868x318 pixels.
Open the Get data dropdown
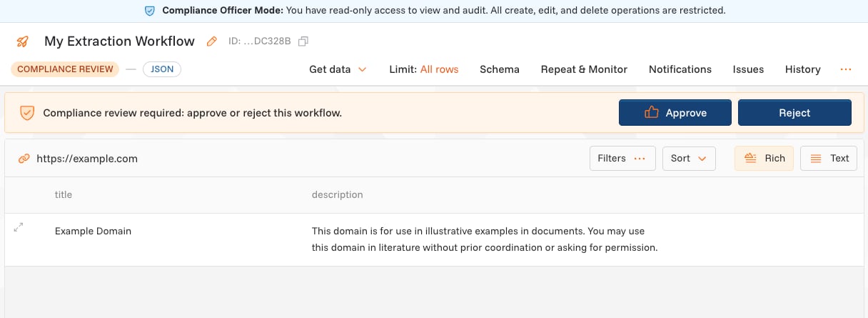338,69
